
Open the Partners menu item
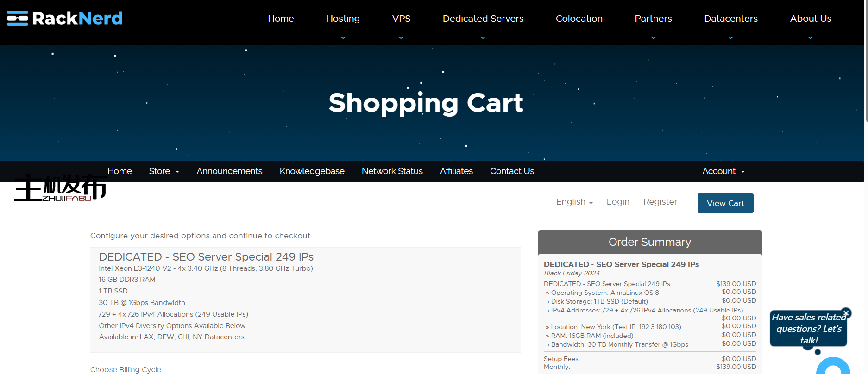point(653,19)
